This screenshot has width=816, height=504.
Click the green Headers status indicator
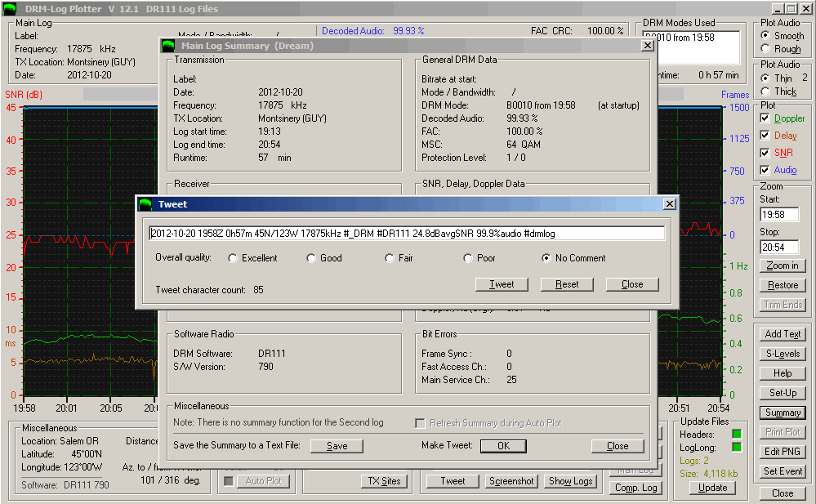click(x=737, y=435)
